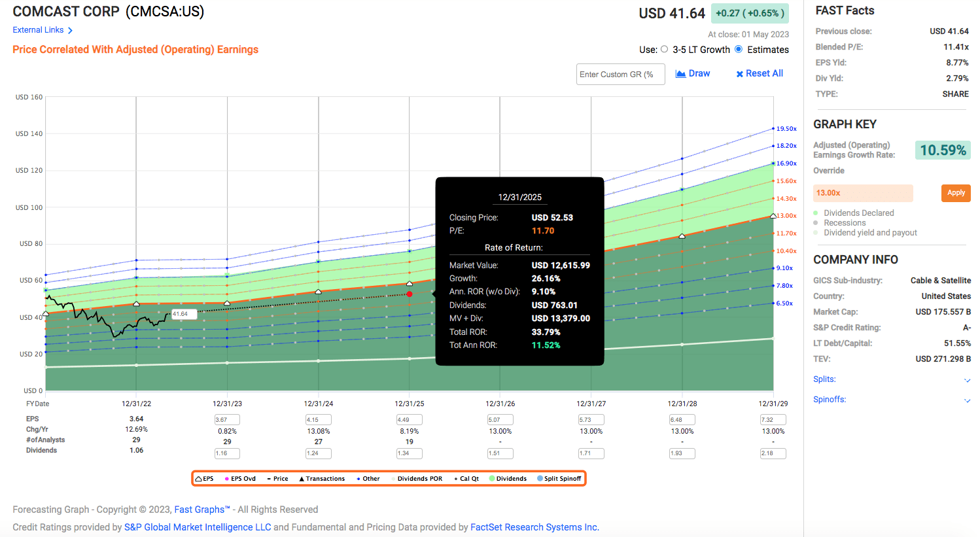
Task: Click the 13.00x multiple line label
Action: click(786, 216)
